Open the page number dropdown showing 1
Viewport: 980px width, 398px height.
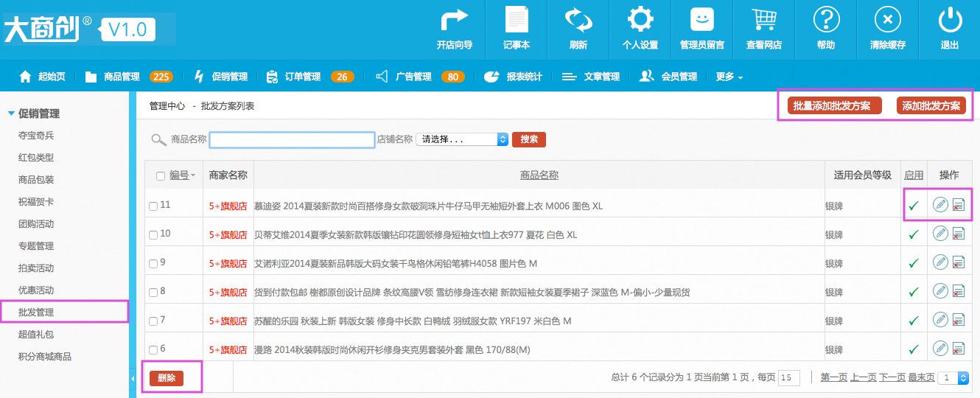click(953, 377)
